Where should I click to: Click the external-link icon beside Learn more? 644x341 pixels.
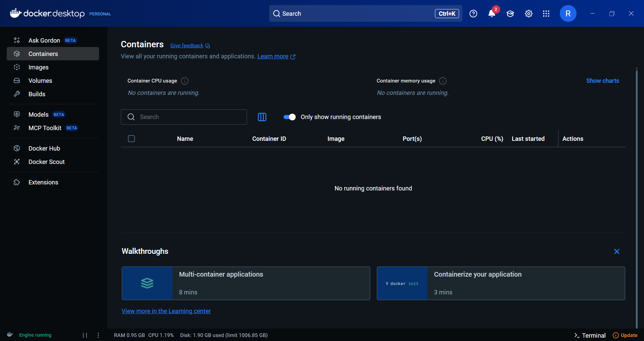click(x=293, y=57)
